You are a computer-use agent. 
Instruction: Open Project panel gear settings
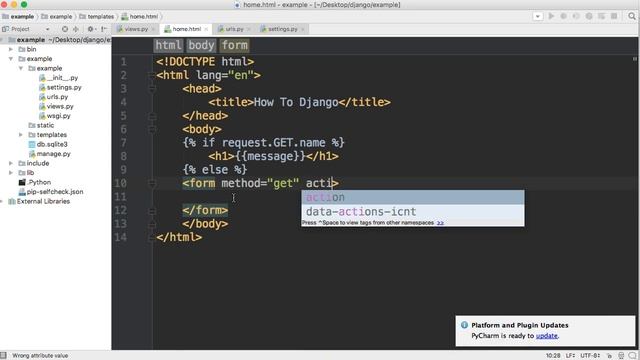click(x=91, y=29)
